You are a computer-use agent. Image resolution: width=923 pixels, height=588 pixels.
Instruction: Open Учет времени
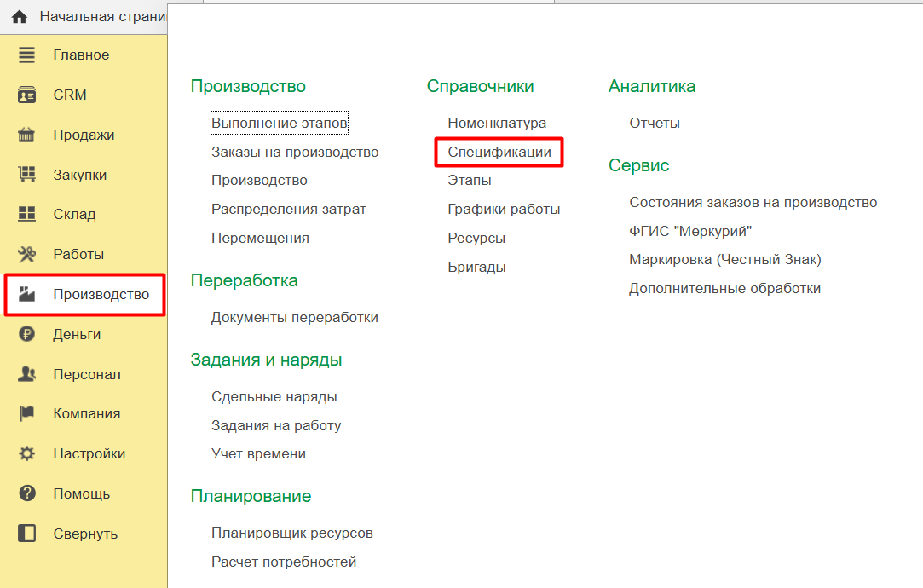pyautogui.click(x=258, y=454)
